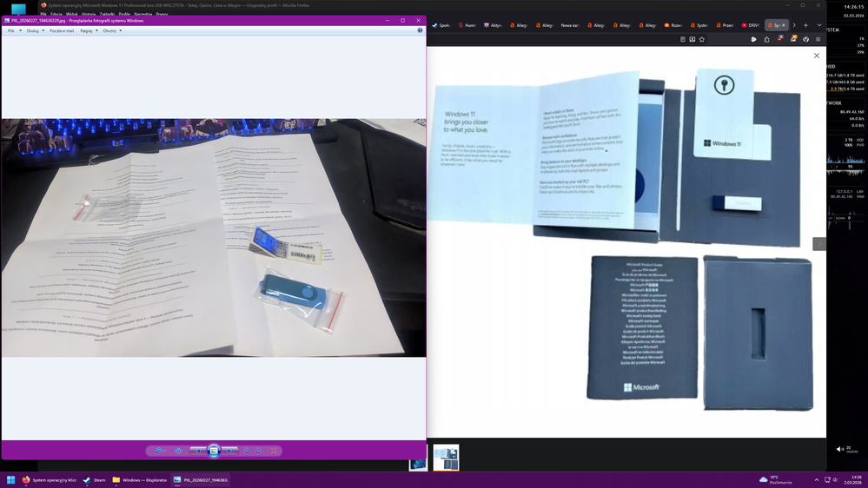This screenshot has width=868, height=488.
Task: Delete the photo with the red X
Action: point(274,451)
